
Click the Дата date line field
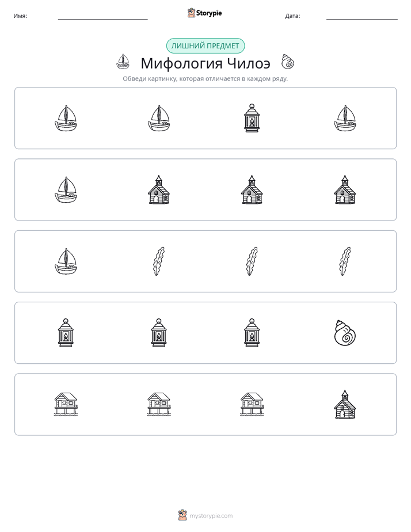pos(362,16)
